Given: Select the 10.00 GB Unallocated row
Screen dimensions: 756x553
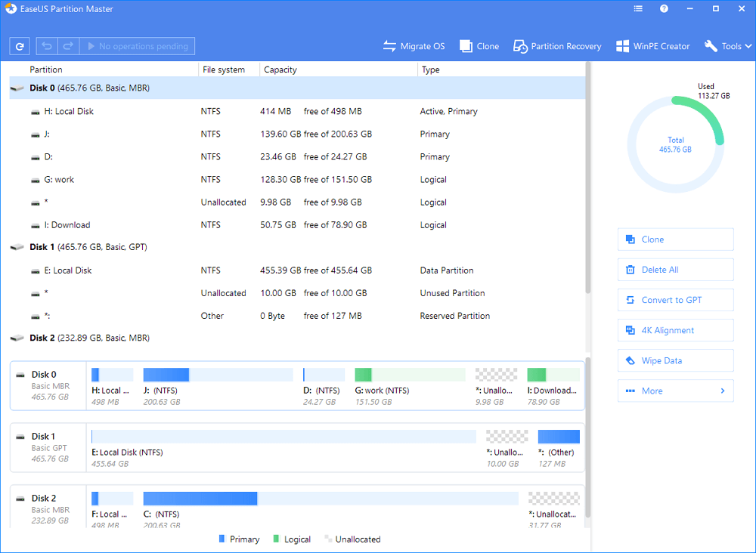Looking at the screenshot, I should [x=297, y=293].
